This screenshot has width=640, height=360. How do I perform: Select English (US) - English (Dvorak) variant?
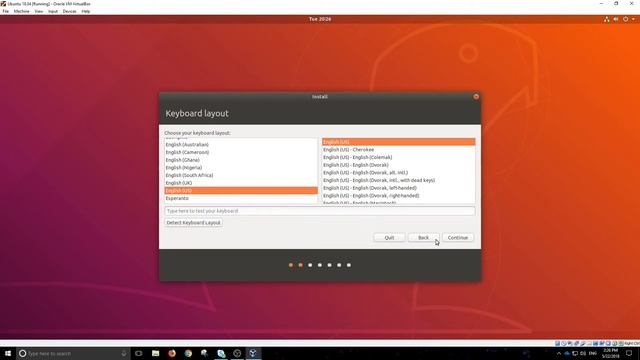coord(398,165)
